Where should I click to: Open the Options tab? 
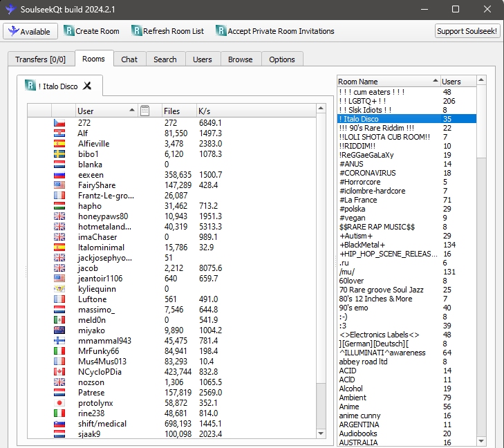[281, 59]
